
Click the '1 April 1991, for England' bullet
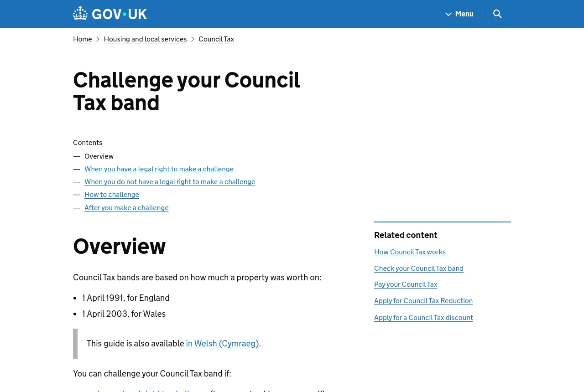pyautogui.click(x=126, y=298)
